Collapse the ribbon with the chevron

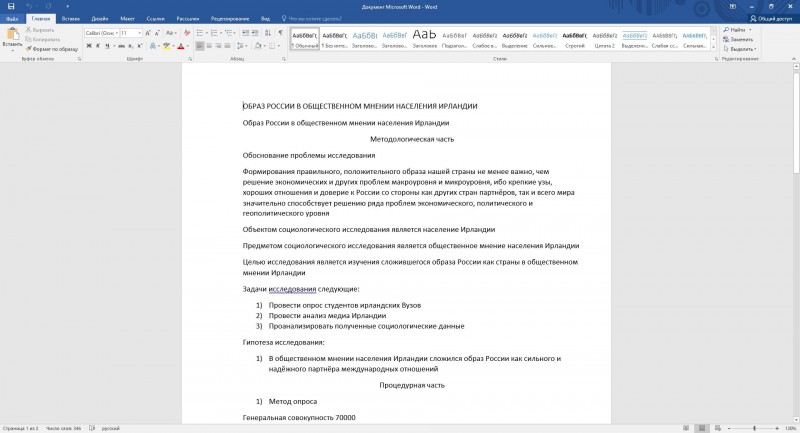(x=794, y=59)
